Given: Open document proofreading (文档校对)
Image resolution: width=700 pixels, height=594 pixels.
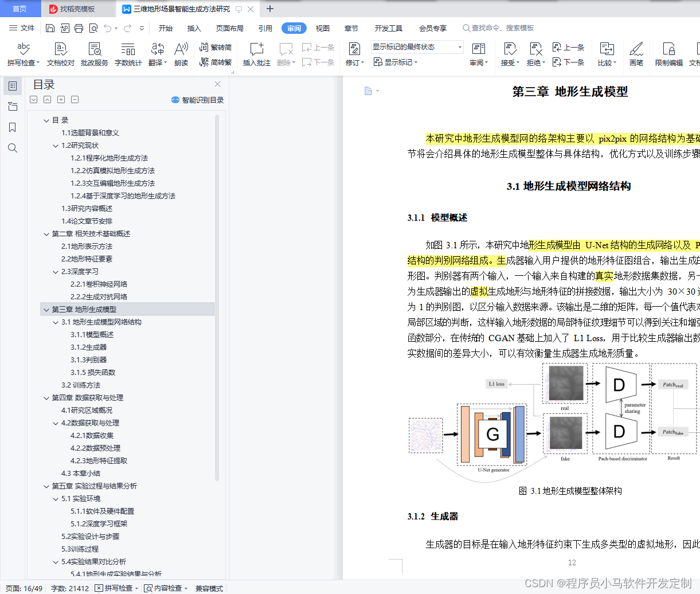Looking at the screenshot, I should click(x=61, y=54).
